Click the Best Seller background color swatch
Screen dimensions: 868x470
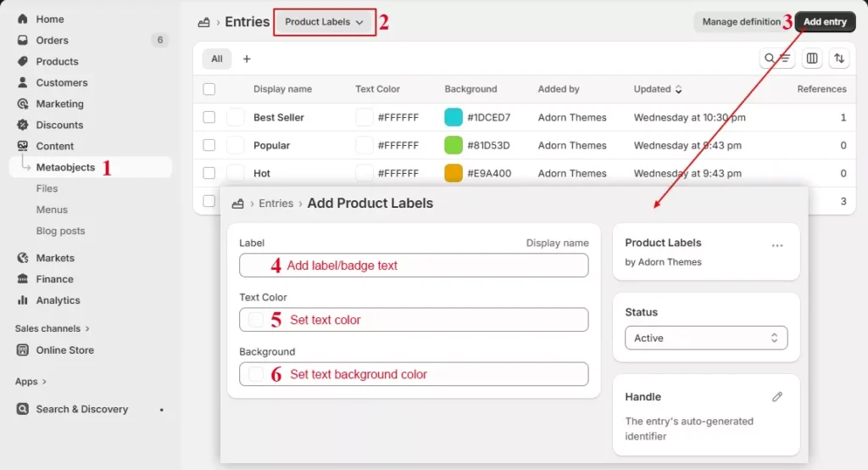453,117
